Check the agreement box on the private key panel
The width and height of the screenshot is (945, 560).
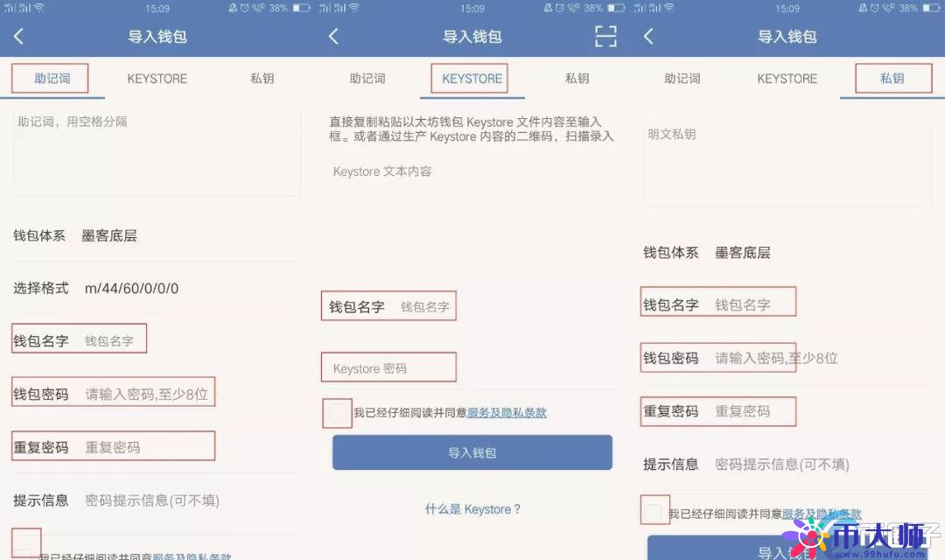(654, 511)
